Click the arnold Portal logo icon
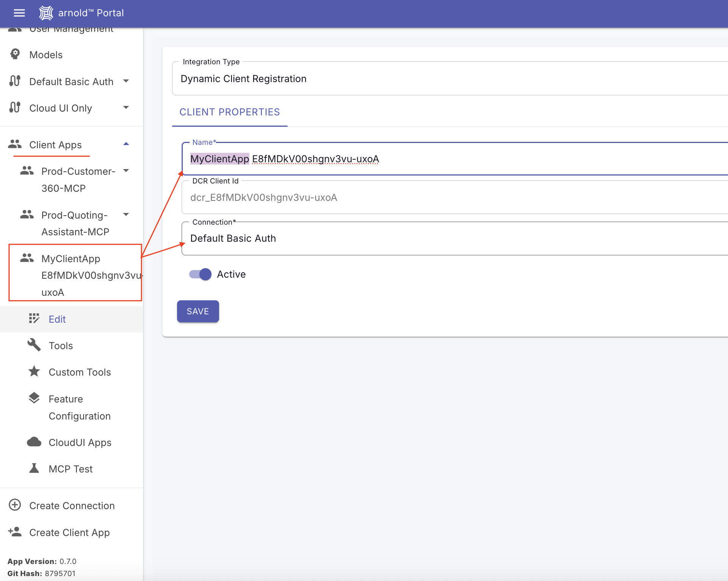The width and height of the screenshot is (728, 581). 46,13
